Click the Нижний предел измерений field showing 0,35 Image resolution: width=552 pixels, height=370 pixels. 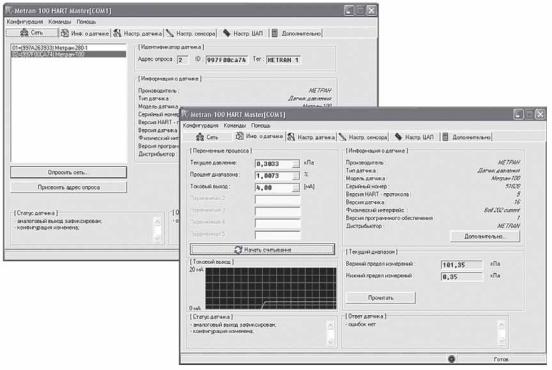(462, 276)
